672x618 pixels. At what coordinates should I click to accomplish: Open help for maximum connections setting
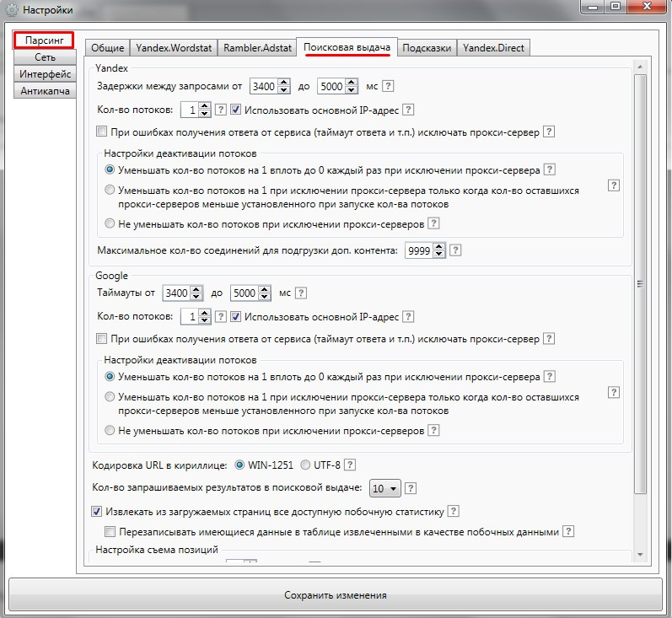point(455,250)
